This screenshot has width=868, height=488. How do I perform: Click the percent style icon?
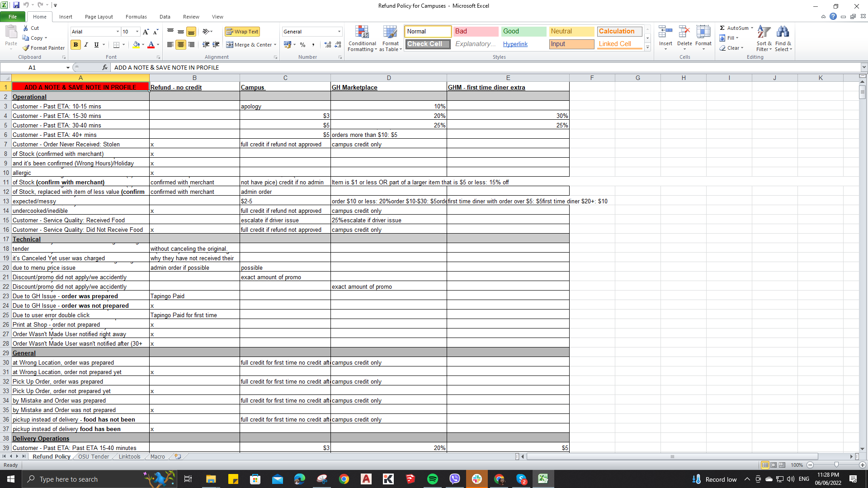coord(302,45)
